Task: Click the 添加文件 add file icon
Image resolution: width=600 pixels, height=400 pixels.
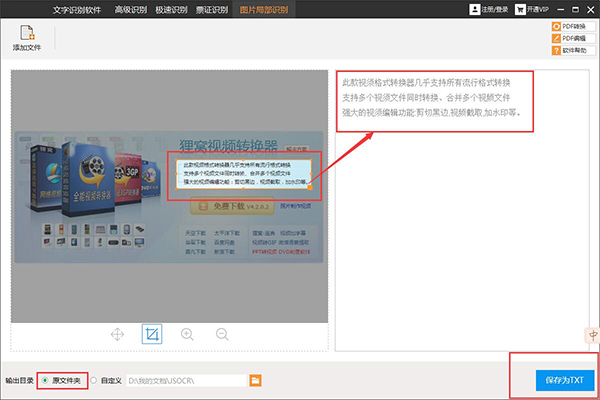Action: point(27,33)
